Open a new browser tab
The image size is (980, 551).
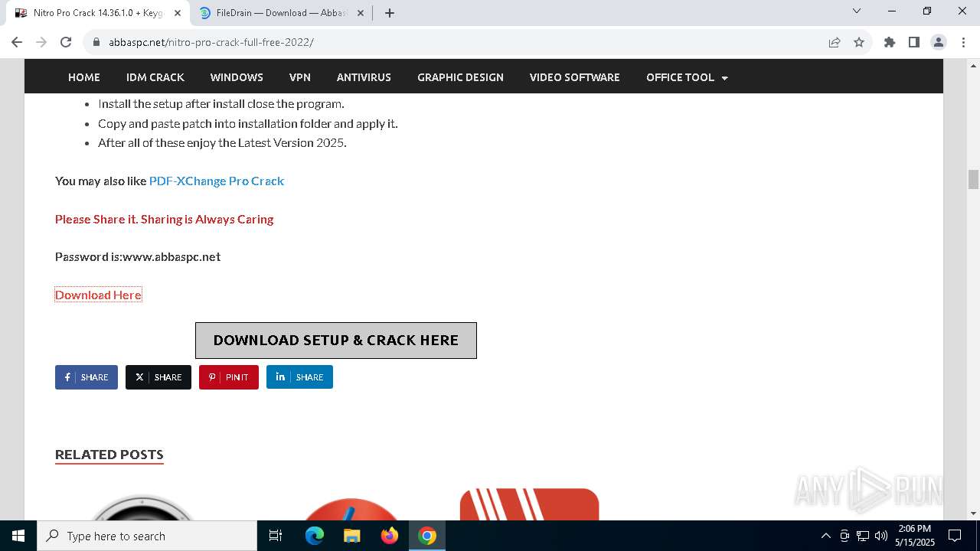[x=390, y=13]
